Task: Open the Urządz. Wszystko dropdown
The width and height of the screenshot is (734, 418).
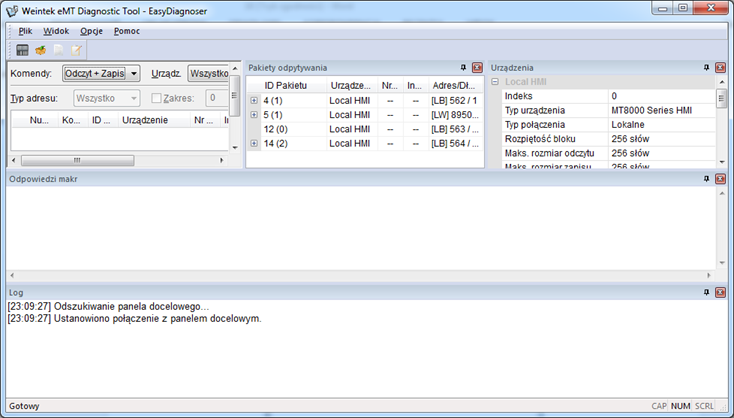Action: tap(208, 73)
